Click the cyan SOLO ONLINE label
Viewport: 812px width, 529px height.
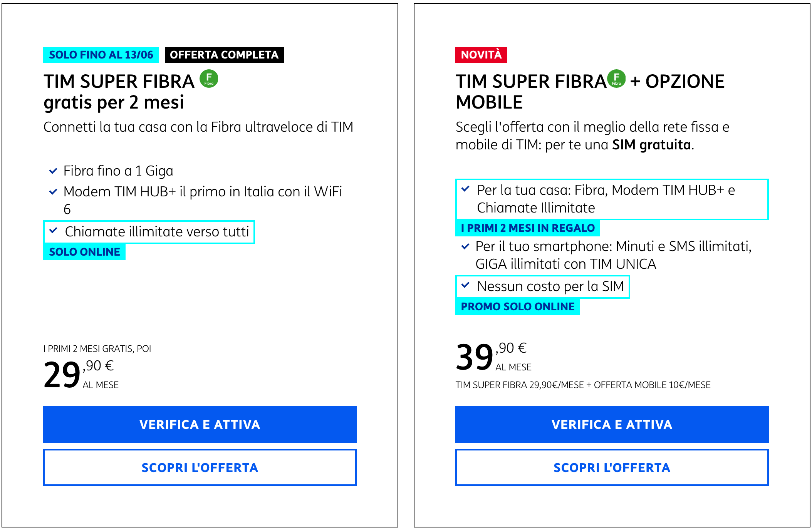point(84,252)
